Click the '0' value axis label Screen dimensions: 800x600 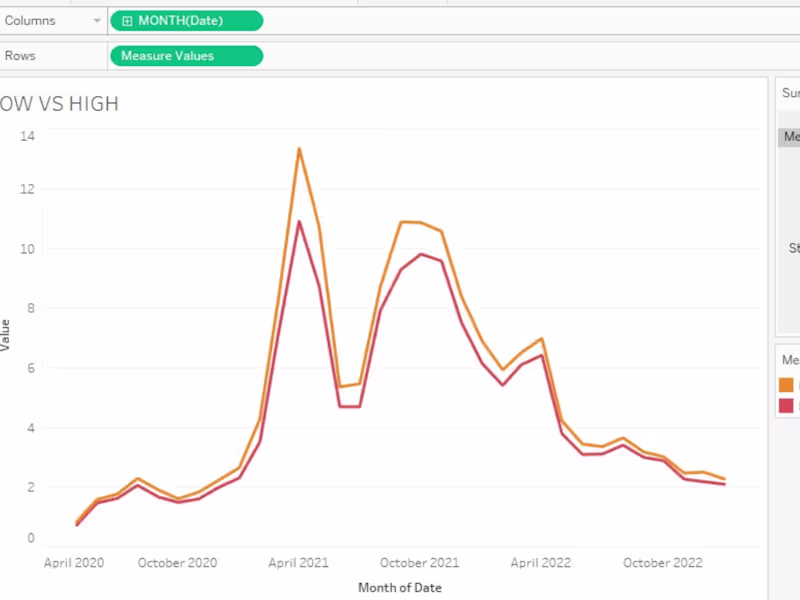(x=31, y=538)
